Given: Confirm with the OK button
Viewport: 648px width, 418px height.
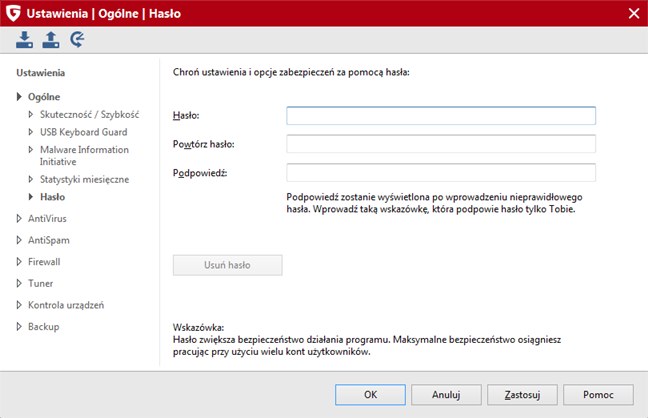Looking at the screenshot, I should (370, 395).
